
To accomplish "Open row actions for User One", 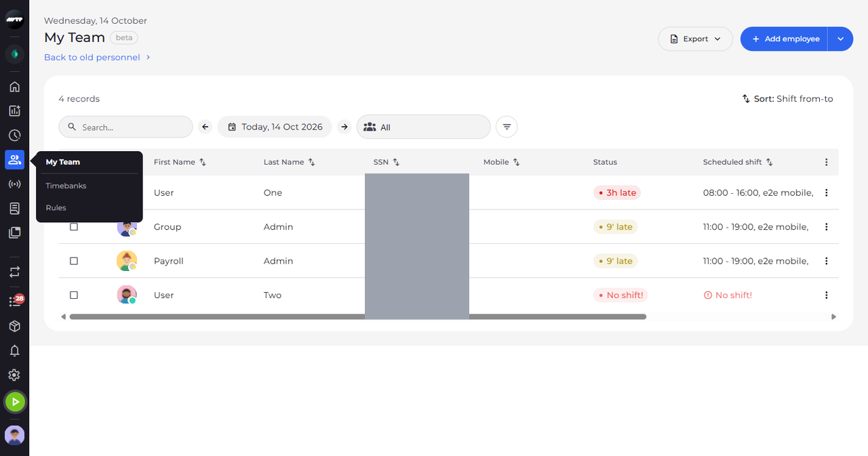I will coord(826,193).
